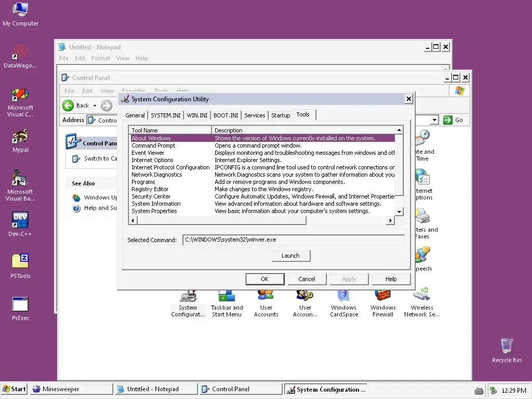Select the Security Center tool row
This screenshot has width=532, height=399.
[262, 196]
